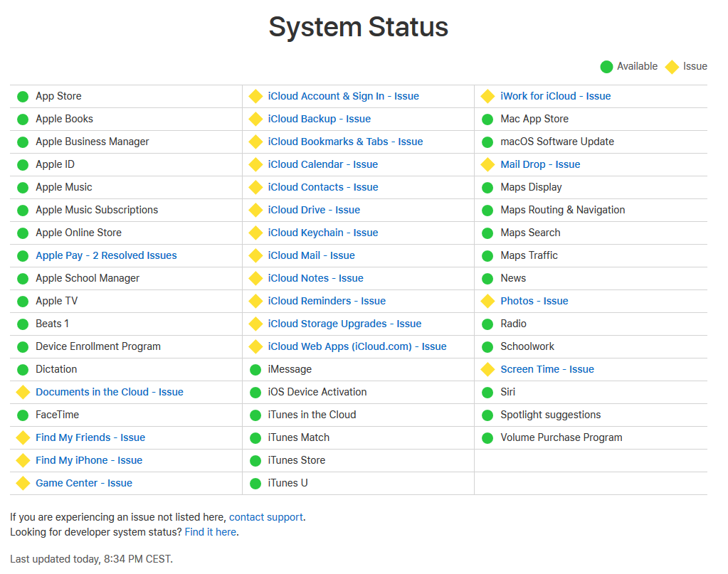Click the green dot beside iMessage
The width and height of the screenshot is (728, 574).
[x=255, y=370]
